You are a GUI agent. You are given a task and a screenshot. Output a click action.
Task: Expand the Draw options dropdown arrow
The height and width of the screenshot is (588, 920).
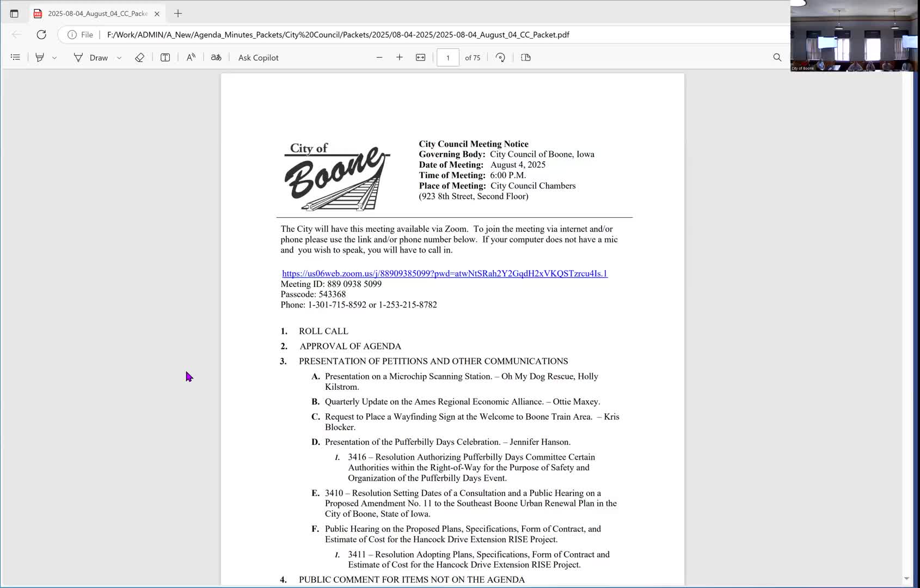119,58
